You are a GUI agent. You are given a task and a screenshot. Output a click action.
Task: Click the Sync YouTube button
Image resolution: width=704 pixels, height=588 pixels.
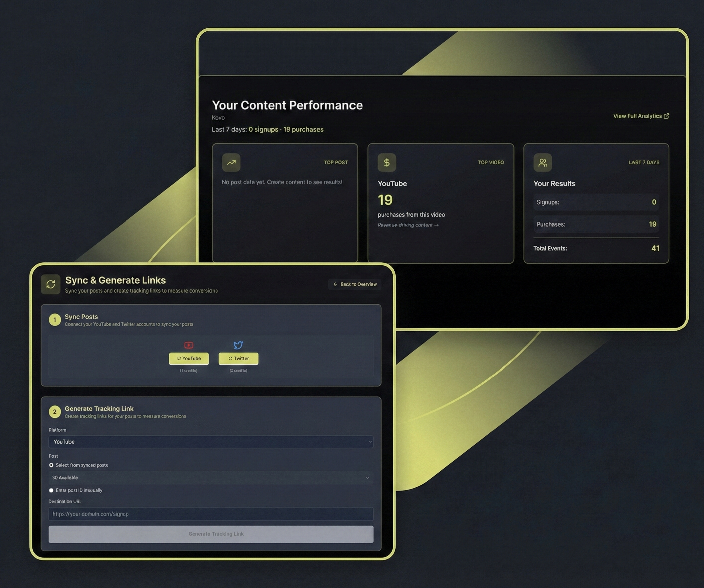[189, 359]
